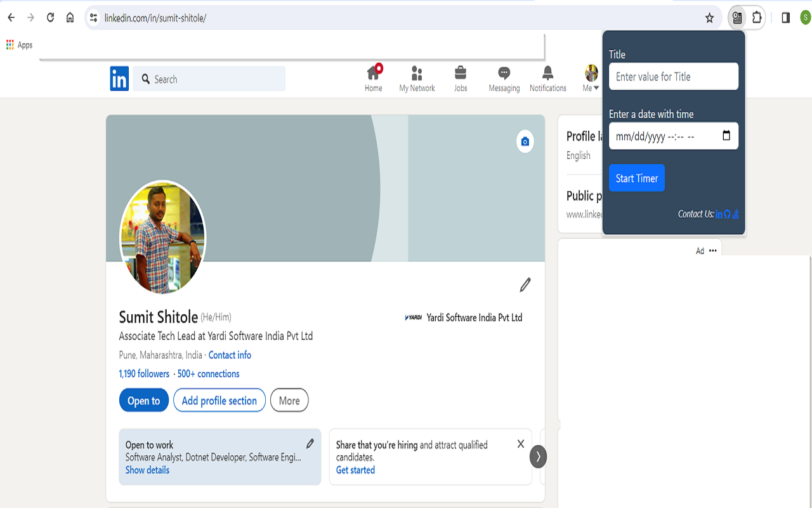Edit Open to work card pencil icon
812x508 pixels.
[310, 443]
